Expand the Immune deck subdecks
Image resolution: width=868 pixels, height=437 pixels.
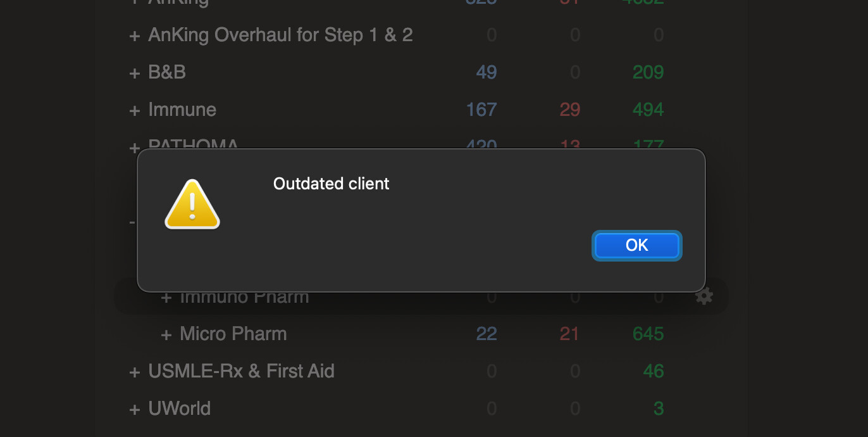134,111
